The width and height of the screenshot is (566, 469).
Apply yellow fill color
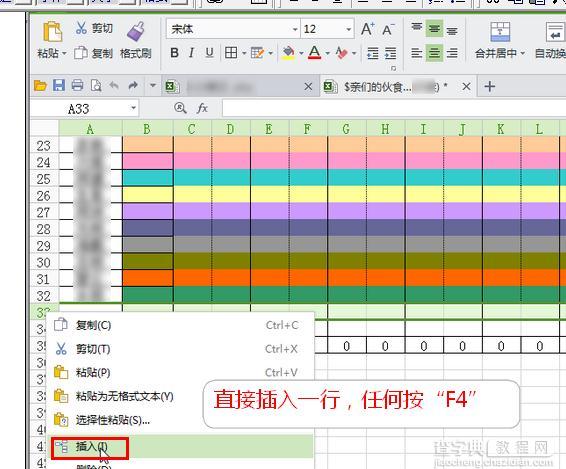tap(288, 53)
